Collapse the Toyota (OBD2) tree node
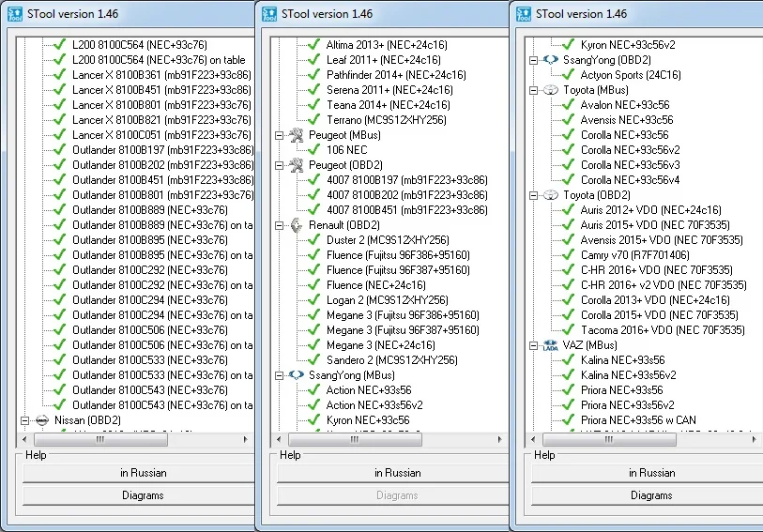 tap(533, 195)
